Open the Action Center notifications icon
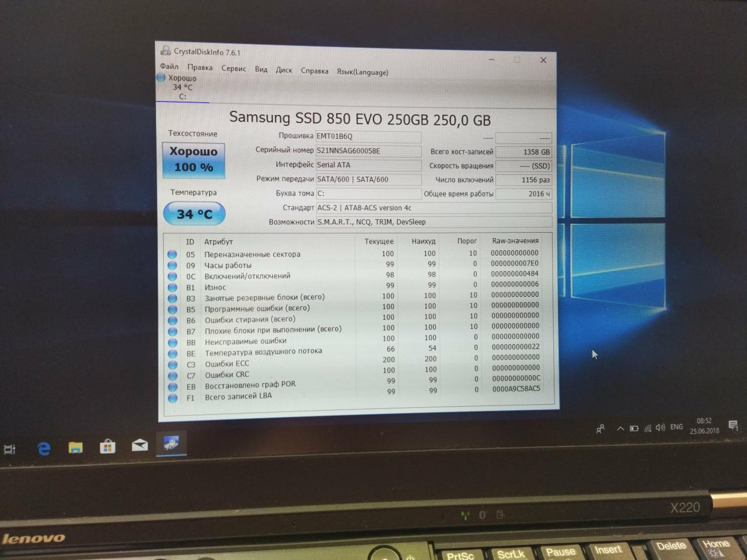 pyautogui.click(x=734, y=425)
